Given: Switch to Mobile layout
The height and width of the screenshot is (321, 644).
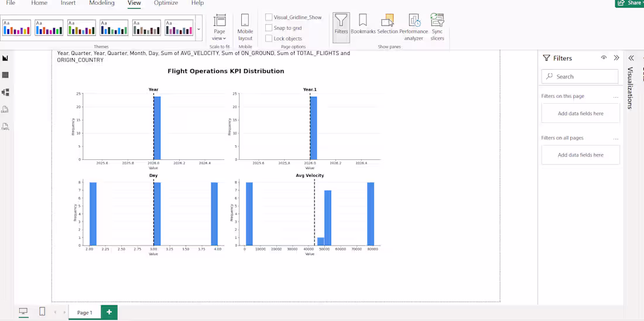Looking at the screenshot, I should [245, 27].
